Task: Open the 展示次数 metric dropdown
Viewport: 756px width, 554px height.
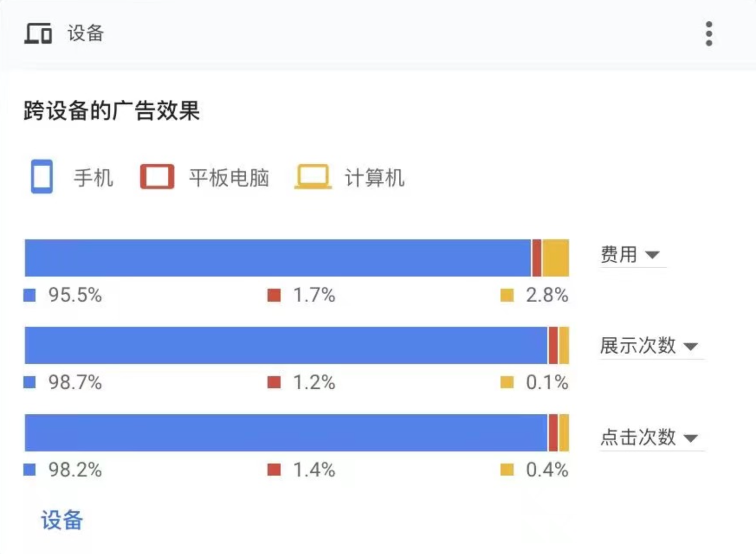Action: (x=649, y=346)
